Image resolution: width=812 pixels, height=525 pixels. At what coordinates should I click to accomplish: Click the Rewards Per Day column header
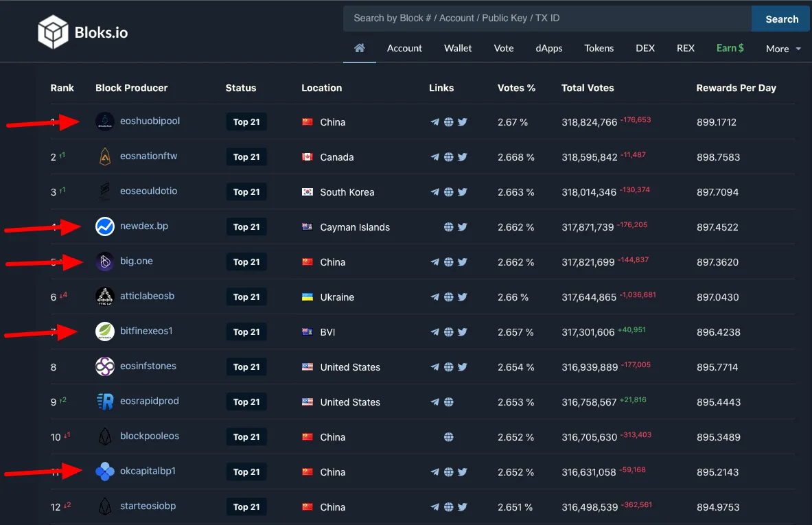[x=736, y=88]
